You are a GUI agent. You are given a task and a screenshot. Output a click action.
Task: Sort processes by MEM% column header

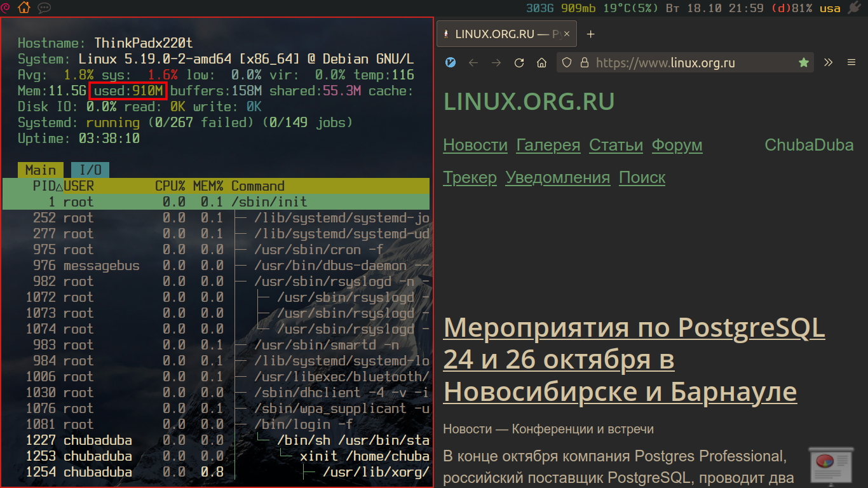208,186
